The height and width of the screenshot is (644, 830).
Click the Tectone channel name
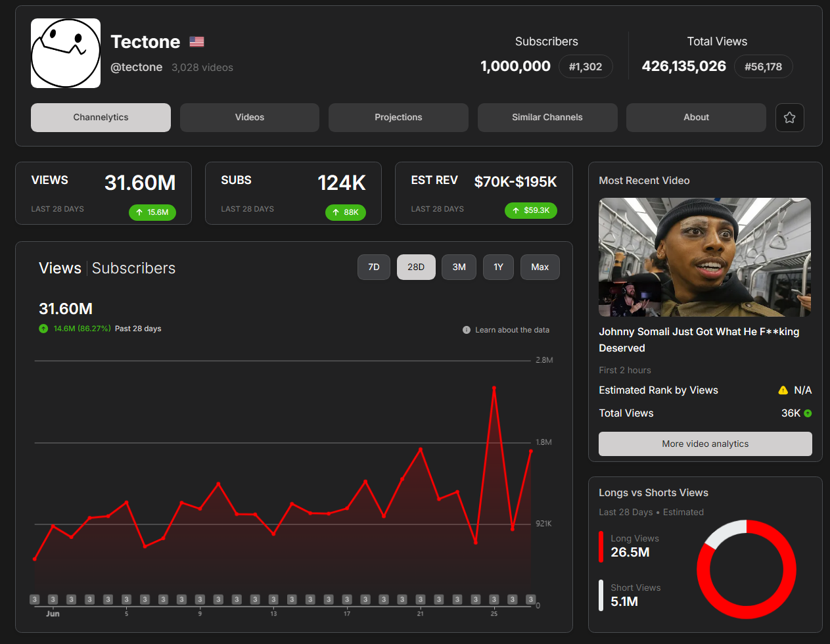pyautogui.click(x=145, y=41)
